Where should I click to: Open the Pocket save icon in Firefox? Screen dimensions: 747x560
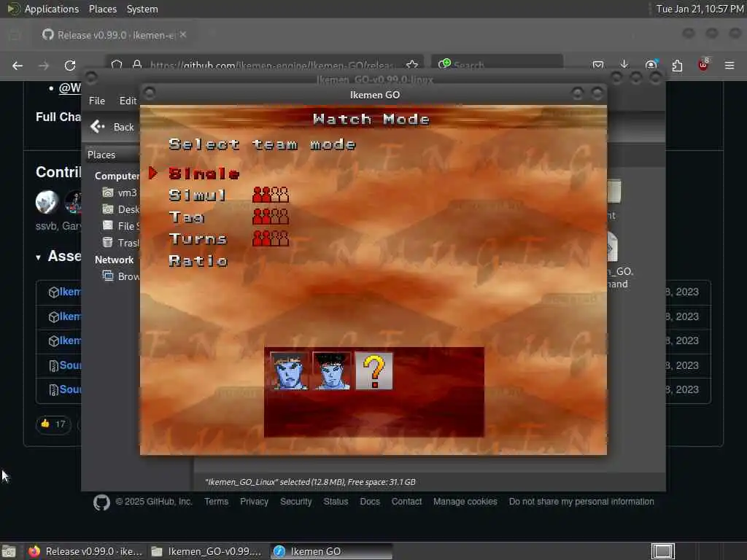click(598, 65)
